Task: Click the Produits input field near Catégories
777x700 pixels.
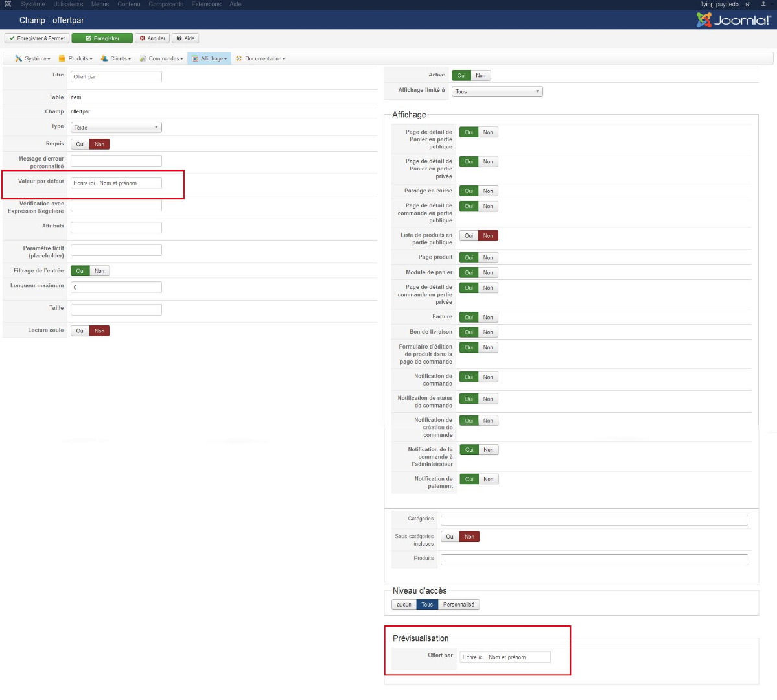Action: pos(594,560)
